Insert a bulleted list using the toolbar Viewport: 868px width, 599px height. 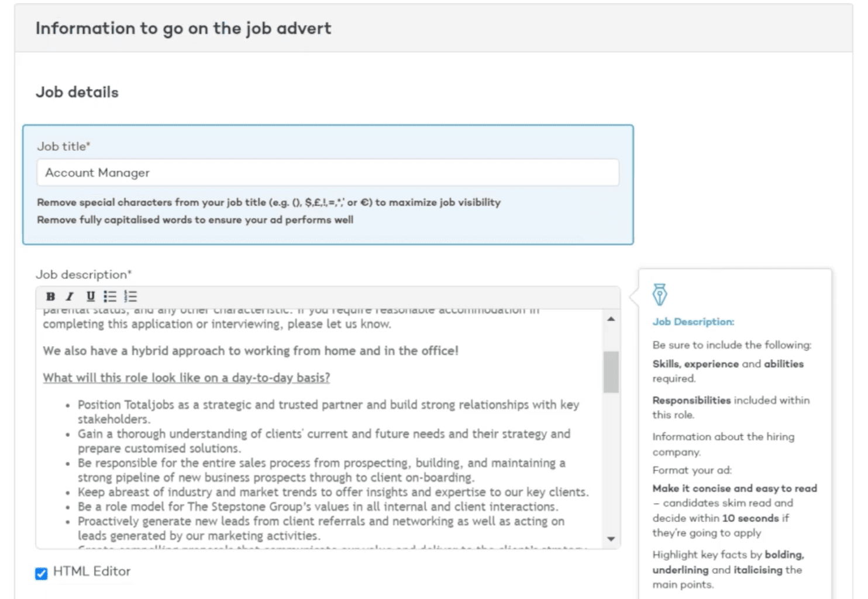110,297
